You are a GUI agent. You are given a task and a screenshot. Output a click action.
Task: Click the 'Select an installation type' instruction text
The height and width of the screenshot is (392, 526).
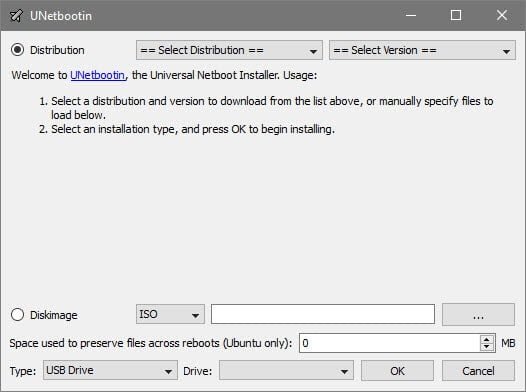point(193,129)
